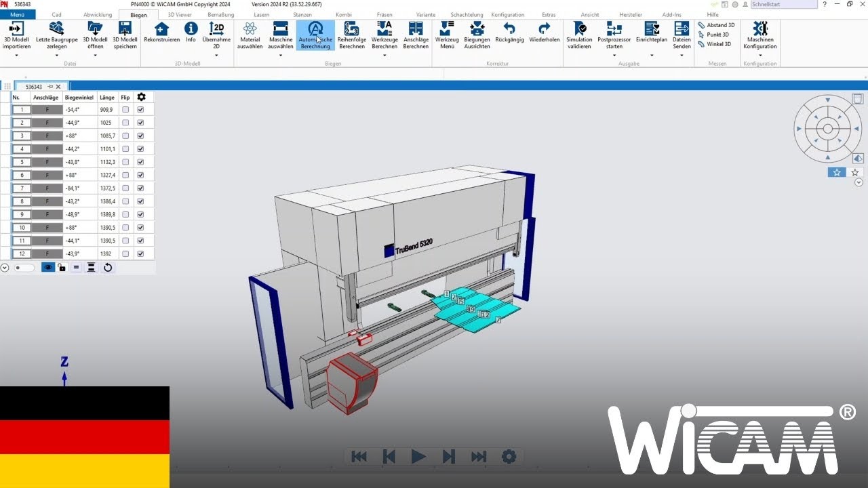Click Biegungen Ausrichten icon

(x=477, y=28)
